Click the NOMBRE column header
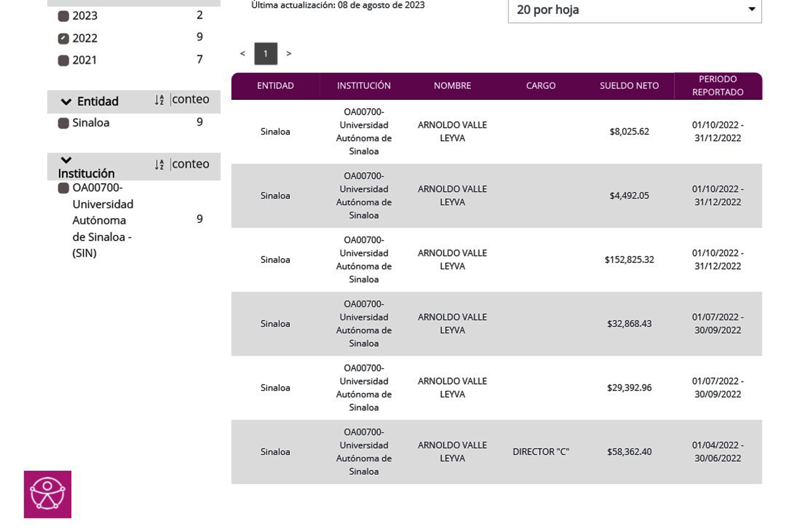This screenshot has width=805, height=532. click(x=452, y=86)
